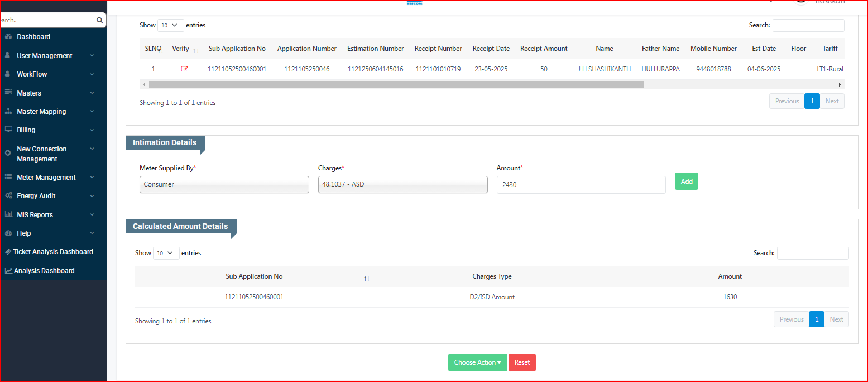Click the sidebar search input

click(x=47, y=20)
